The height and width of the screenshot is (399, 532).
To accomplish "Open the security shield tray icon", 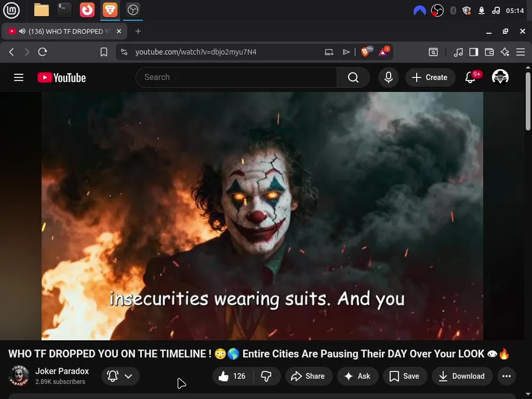I will (x=467, y=11).
